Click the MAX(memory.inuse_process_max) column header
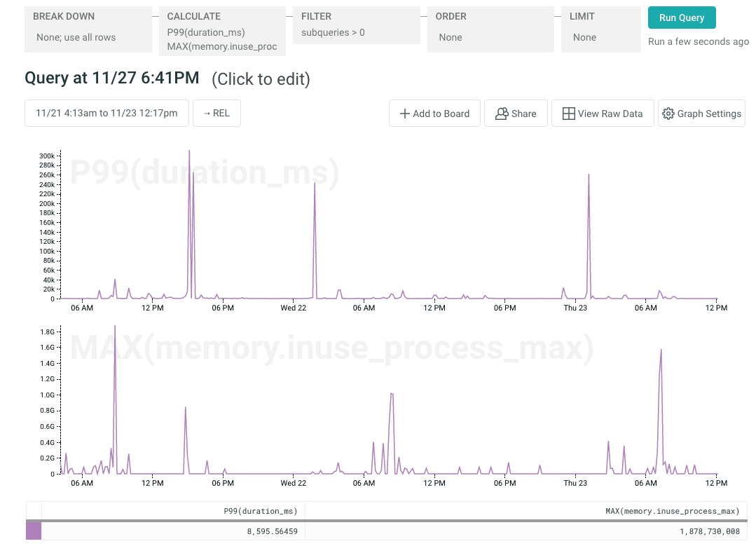Viewport: 756px width, 546px height. click(672, 511)
